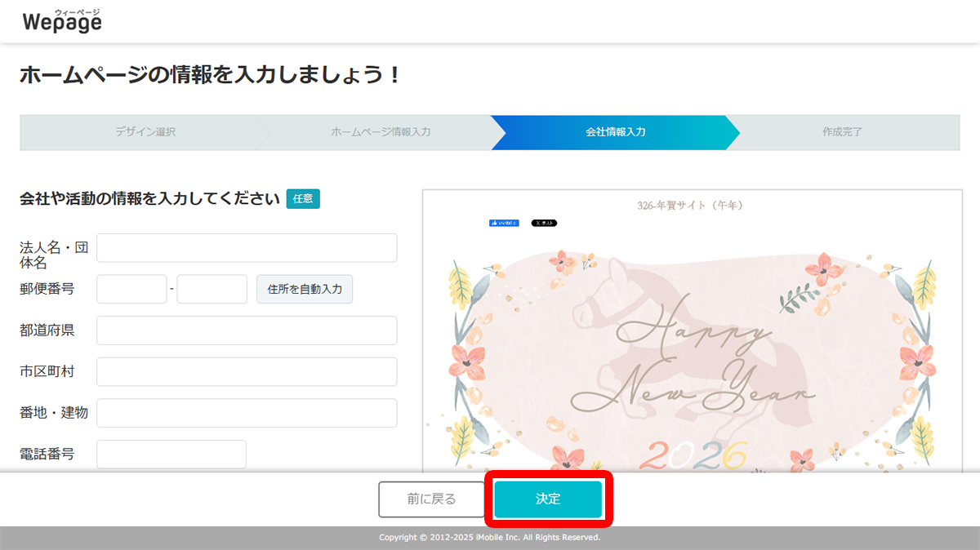Viewport: 980px width, 550px height.
Task: Select the 会社情報入力 step
Action: (615, 131)
